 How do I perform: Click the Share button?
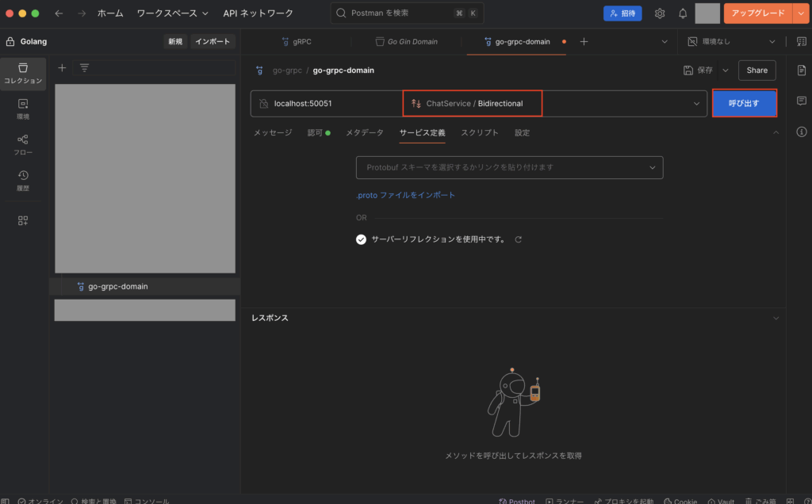tap(756, 70)
